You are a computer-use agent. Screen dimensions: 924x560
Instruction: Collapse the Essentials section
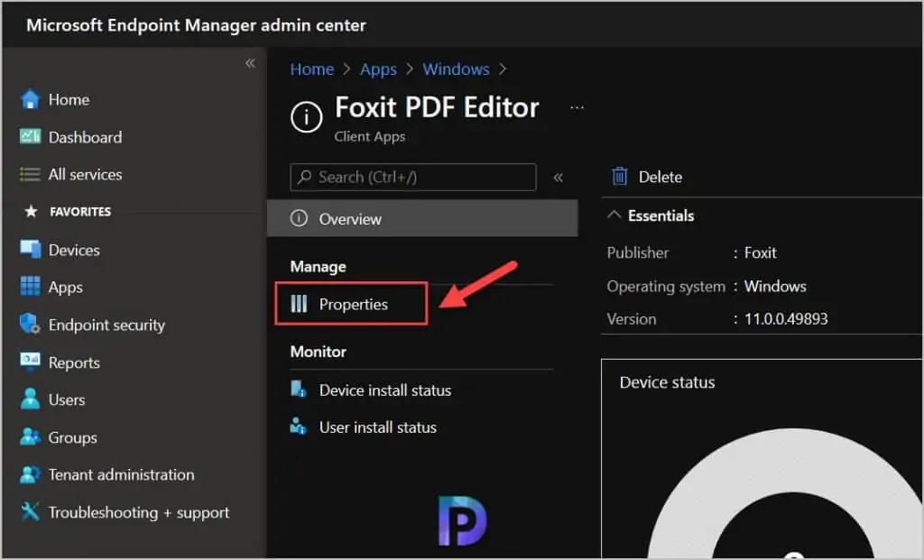coord(614,215)
